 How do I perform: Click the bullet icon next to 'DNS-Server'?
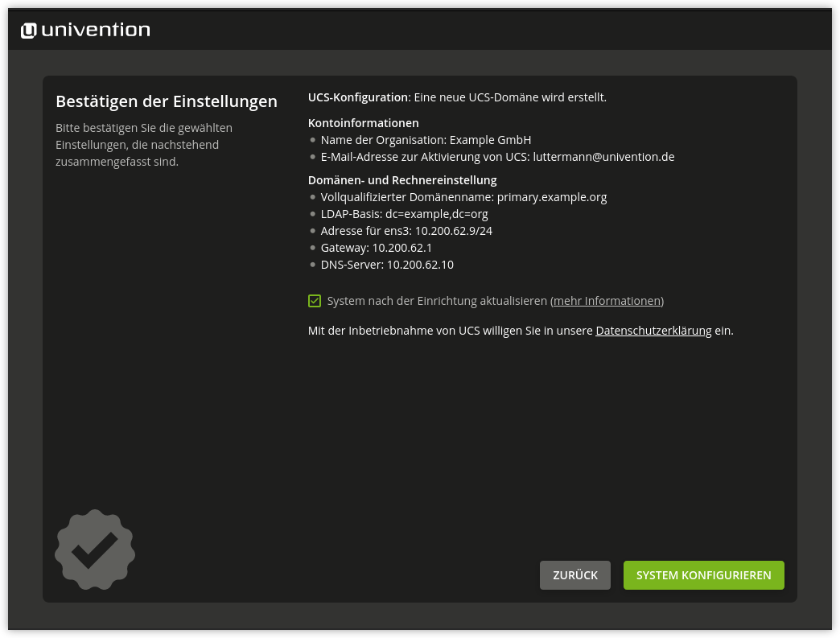click(x=312, y=264)
